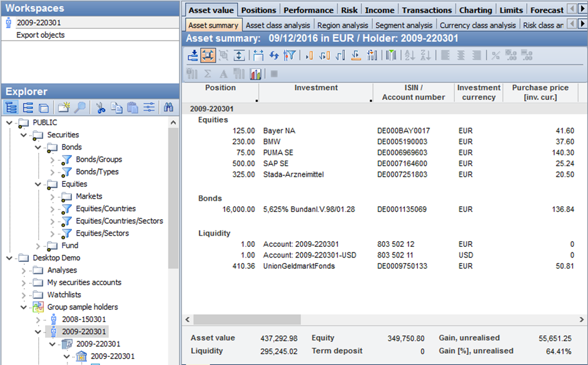Screen dimensions: 588x365
Task: Click the export icon in Asset summary toolbar
Action: [193, 56]
